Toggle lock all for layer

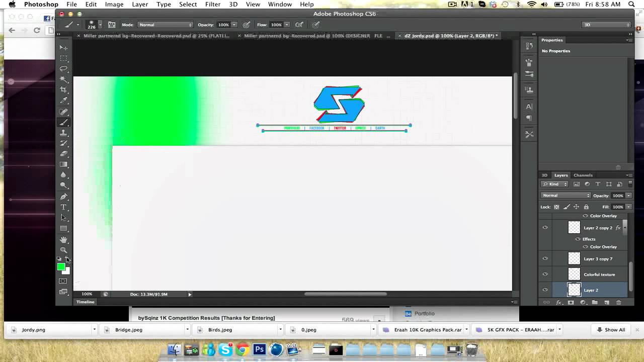(x=586, y=207)
